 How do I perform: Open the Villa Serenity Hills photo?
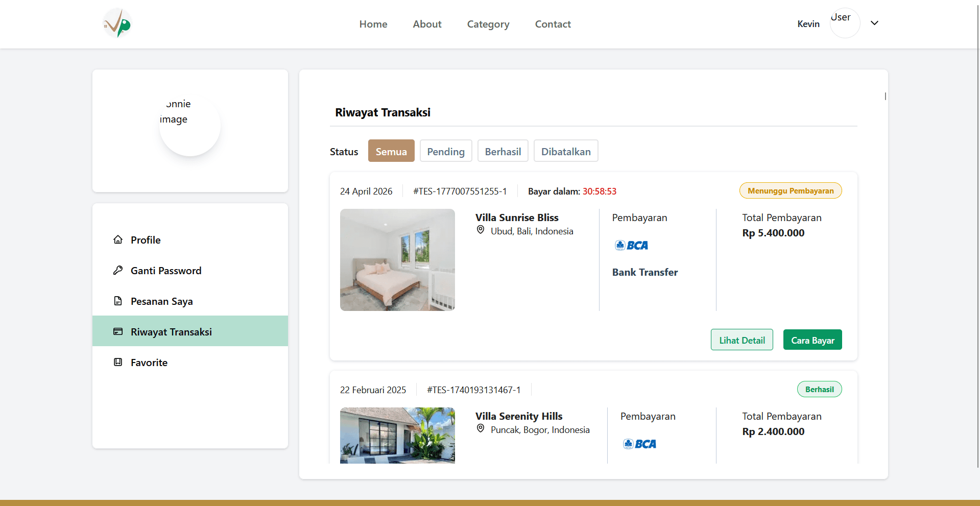[x=397, y=436]
